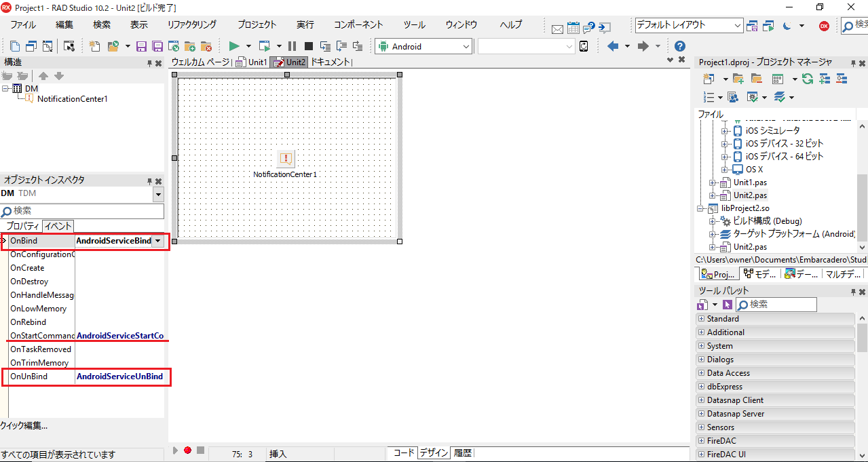Click the Stop program square icon
The height and width of the screenshot is (462, 868).
pos(308,46)
